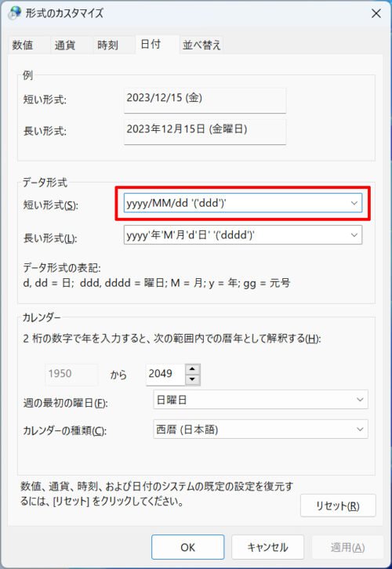Open the カレンダーの種類 dropdown showing 西暦 (日本語)
This screenshot has height=569, width=392.
tap(260, 429)
